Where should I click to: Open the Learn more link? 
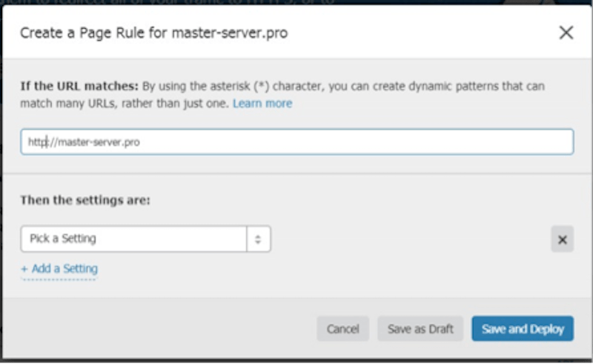pyautogui.click(x=262, y=104)
